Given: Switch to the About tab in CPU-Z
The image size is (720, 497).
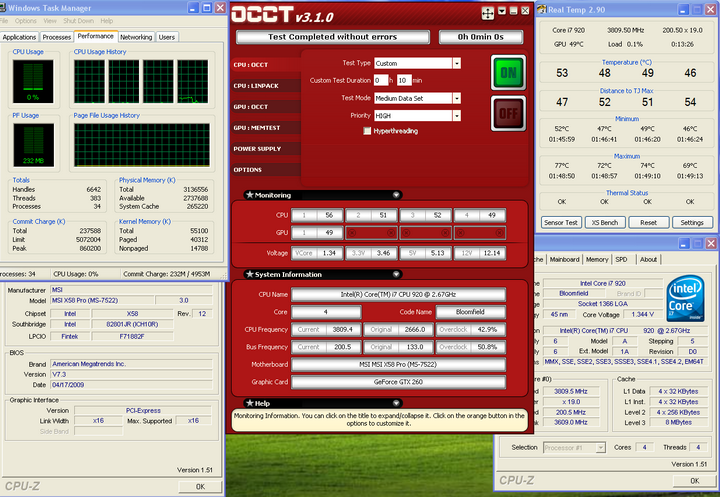Looking at the screenshot, I should tap(648, 260).
